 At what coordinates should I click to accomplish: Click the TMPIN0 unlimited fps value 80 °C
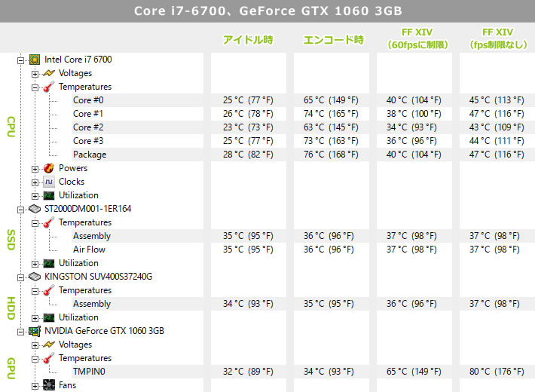pos(497,372)
